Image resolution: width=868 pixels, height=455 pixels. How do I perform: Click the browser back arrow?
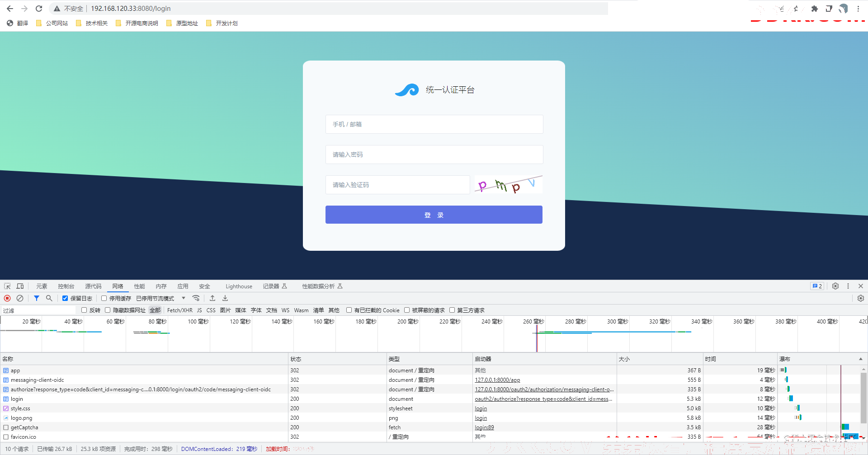[10, 9]
